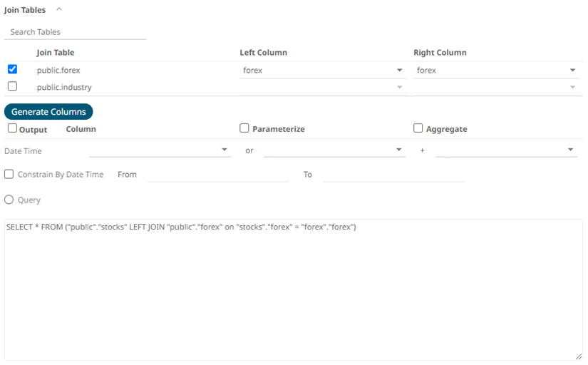Collapse the Join Tables section chevron
The height and width of the screenshot is (365, 588).
point(59,10)
